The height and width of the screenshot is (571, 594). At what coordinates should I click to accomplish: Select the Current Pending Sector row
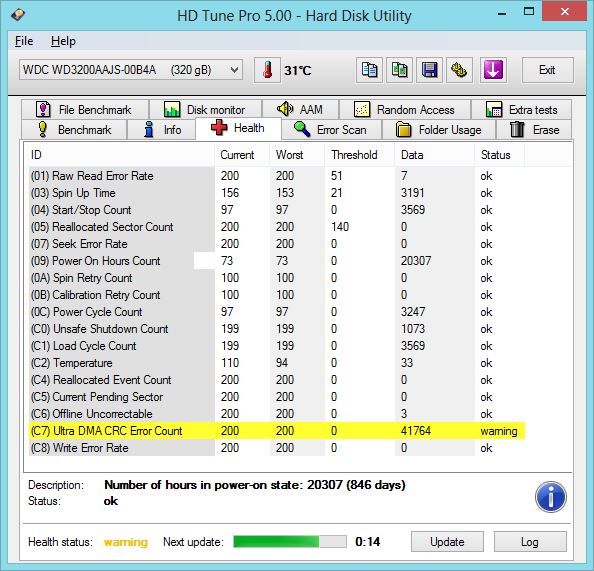[x=277, y=397]
